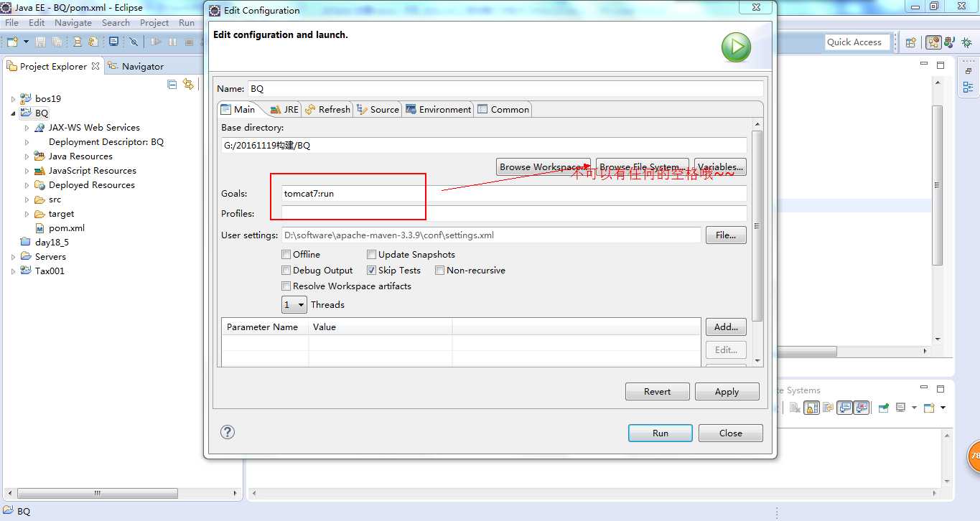Click the Terminate toolbar icon
The image size is (980, 521).
tap(189, 42)
